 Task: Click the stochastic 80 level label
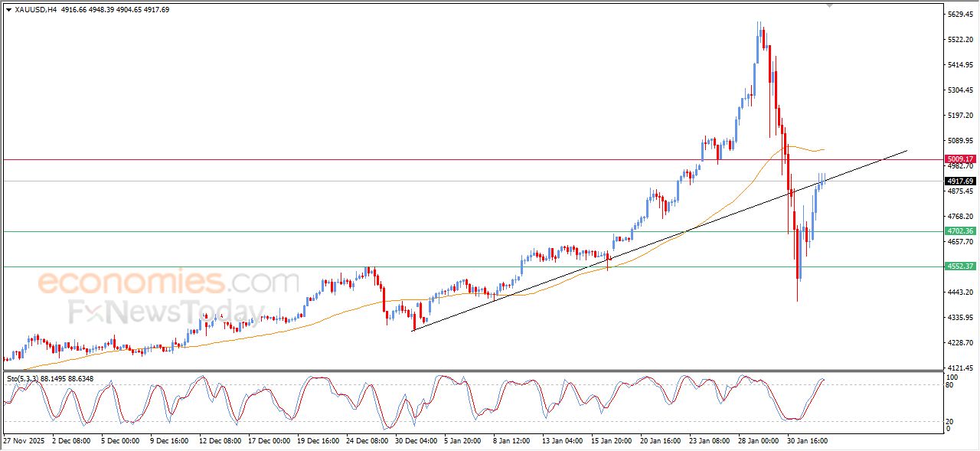tap(951, 385)
